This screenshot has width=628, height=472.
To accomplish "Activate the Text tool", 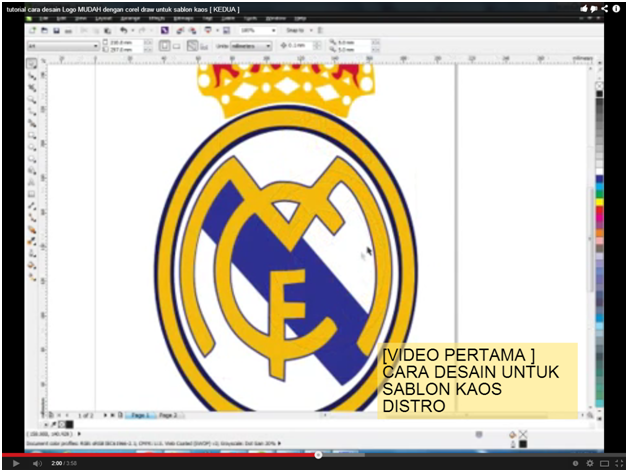I will click(32, 183).
